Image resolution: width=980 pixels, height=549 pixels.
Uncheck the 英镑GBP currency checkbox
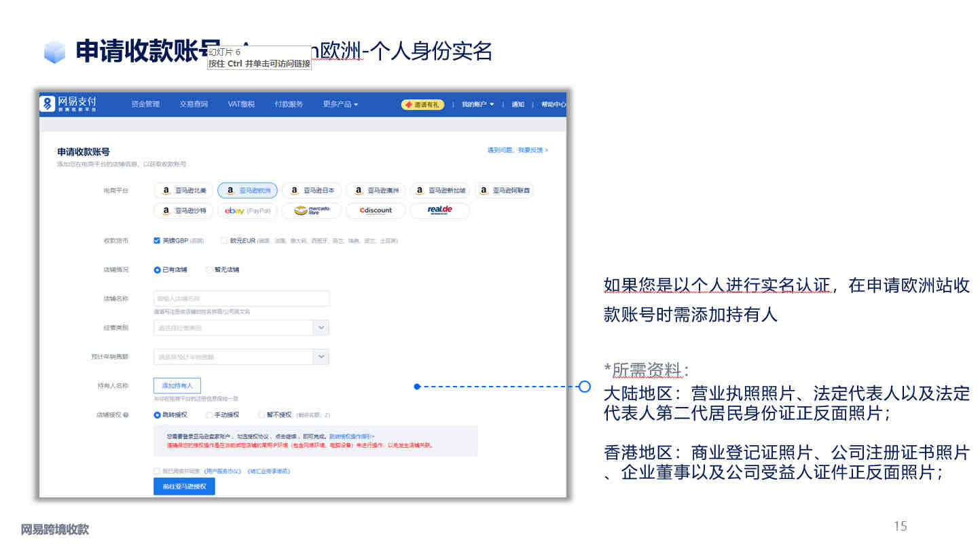(x=157, y=241)
